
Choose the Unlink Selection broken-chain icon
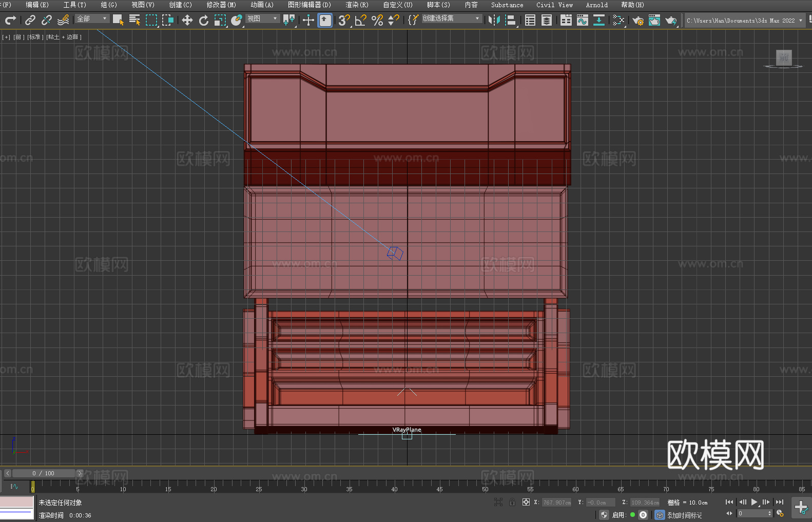coord(47,20)
